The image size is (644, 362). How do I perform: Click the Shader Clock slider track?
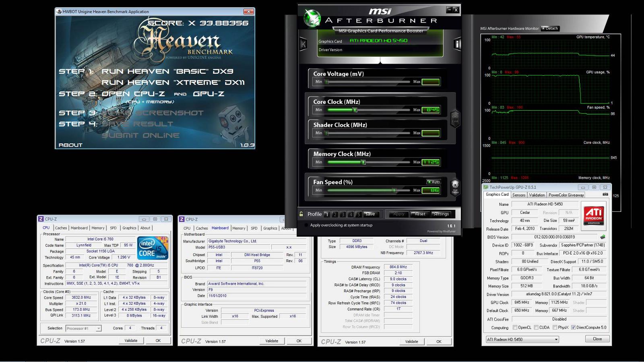pyautogui.click(x=368, y=133)
